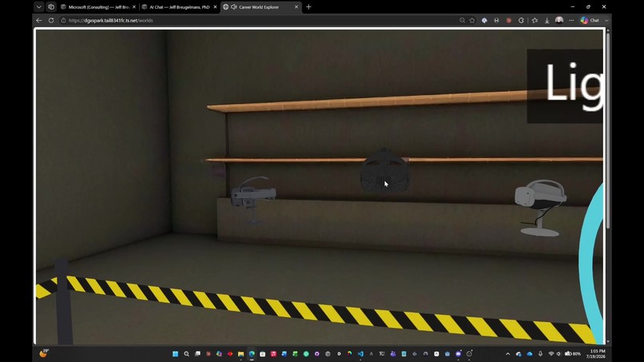Open the browser profile avatar
This screenshot has width=644, height=362.
click(x=559, y=20)
